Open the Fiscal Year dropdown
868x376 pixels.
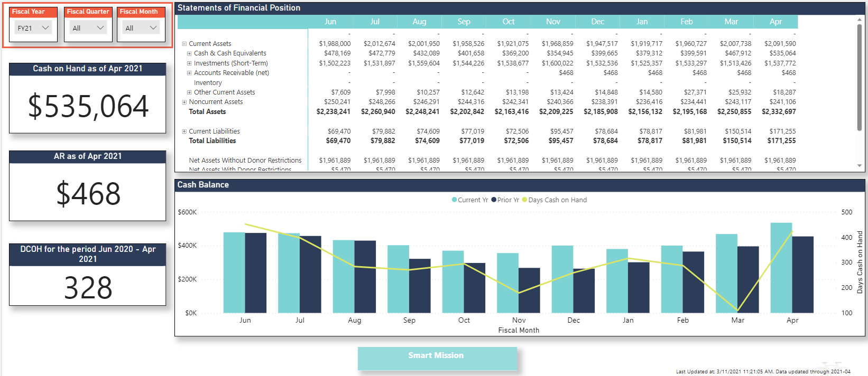tap(33, 28)
